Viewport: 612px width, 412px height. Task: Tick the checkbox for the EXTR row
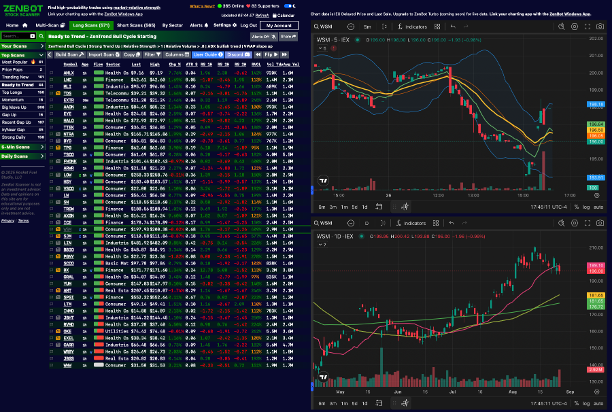(x=51, y=100)
